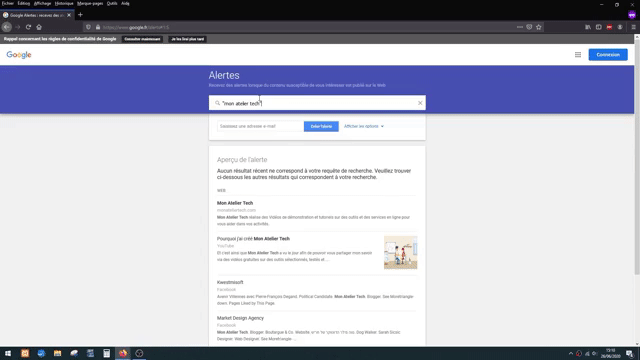Focus the e-mail address field
The height and width of the screenshot is (360, 640).
click(260, 127)
